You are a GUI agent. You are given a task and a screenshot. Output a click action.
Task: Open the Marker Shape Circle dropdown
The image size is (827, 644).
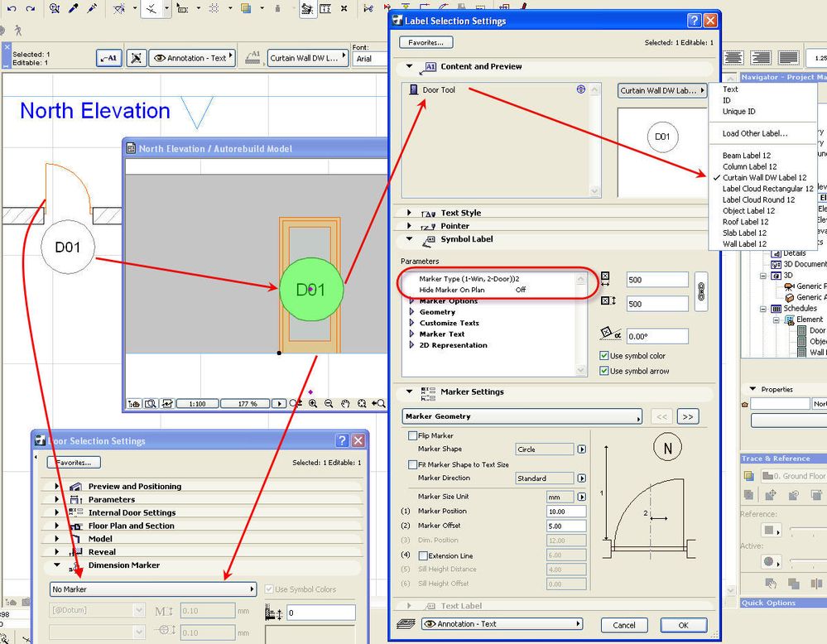pos(582,449)
